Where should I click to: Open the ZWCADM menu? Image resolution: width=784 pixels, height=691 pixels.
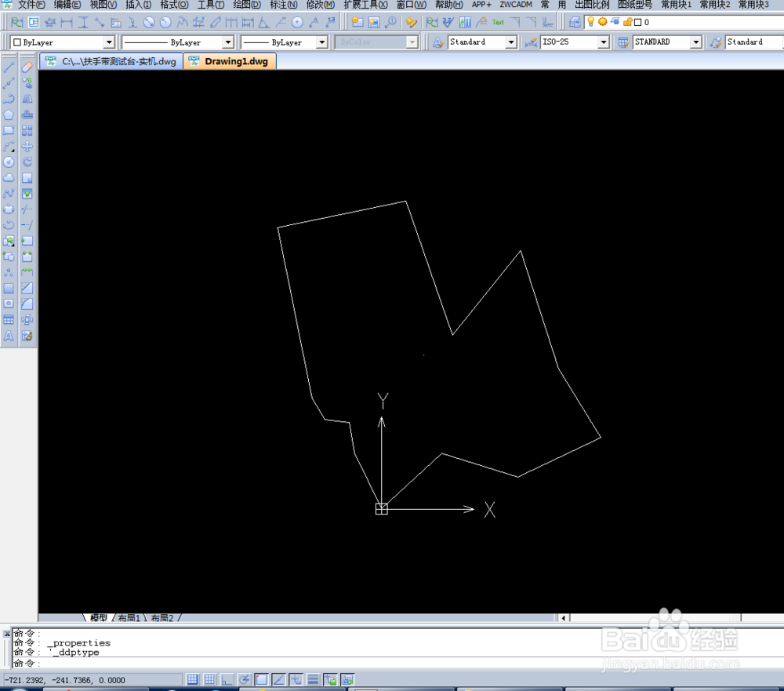[x=516, y=5]
